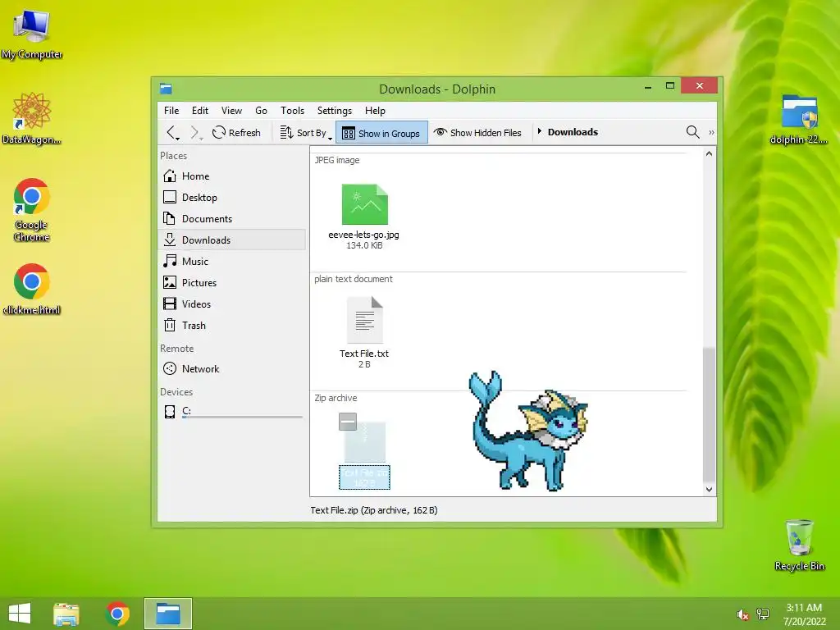This screenshot has width=840, height=630.
Task: Click the muted volume tray icon
Action: point(742,614)
